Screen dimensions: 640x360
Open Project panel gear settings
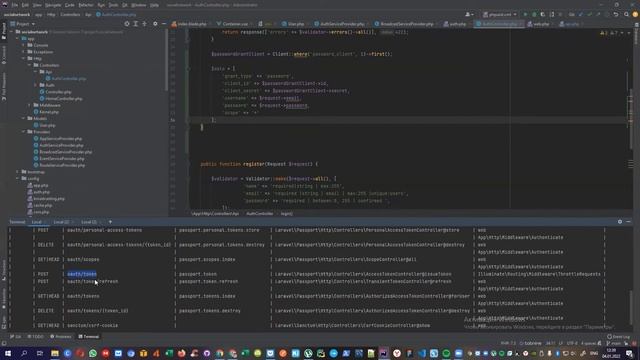(155, 24)
